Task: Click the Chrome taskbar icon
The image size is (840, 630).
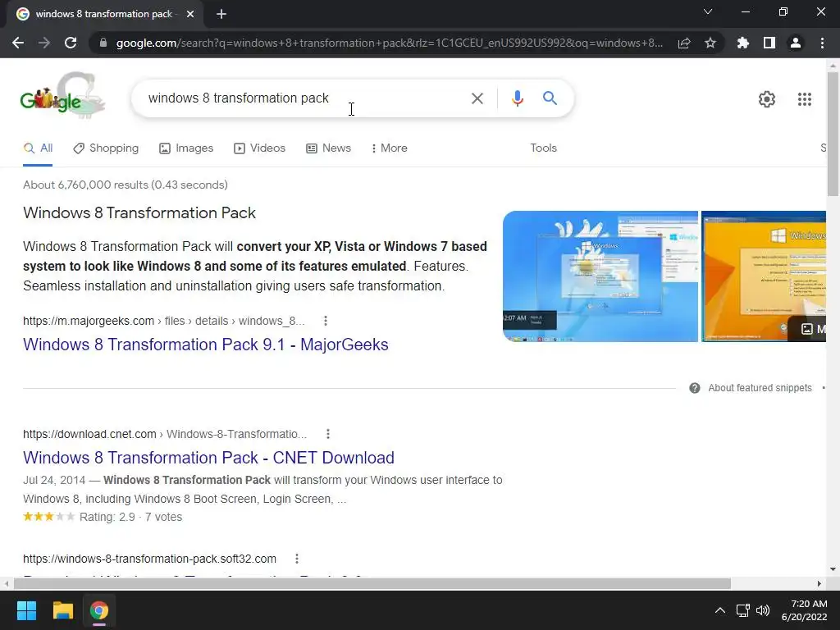Action: coord(98,610)
